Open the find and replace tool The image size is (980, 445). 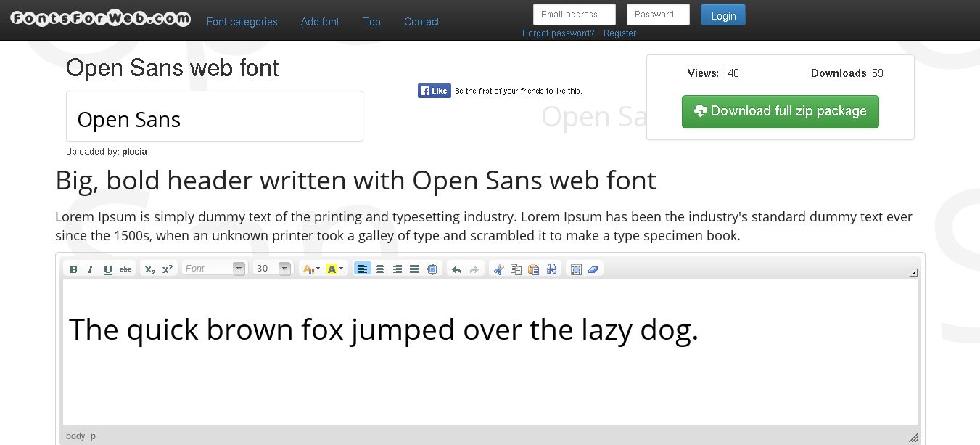coord(551,269)
